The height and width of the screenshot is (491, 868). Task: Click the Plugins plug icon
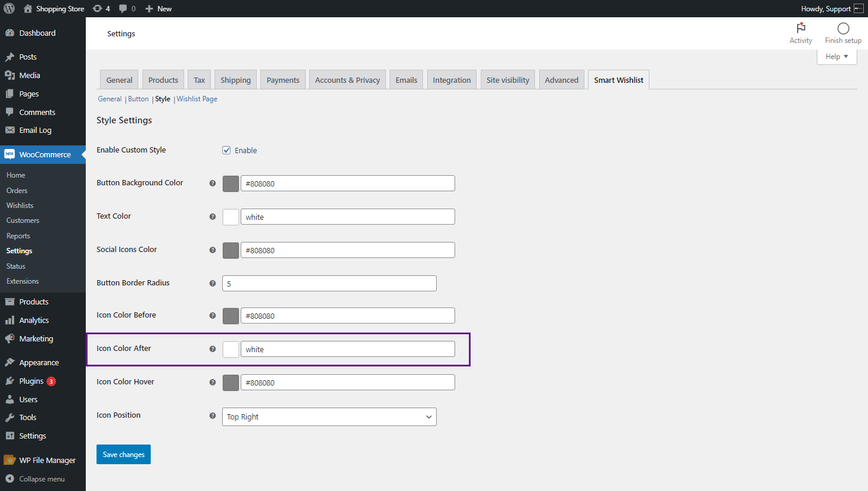coord(10,381)
